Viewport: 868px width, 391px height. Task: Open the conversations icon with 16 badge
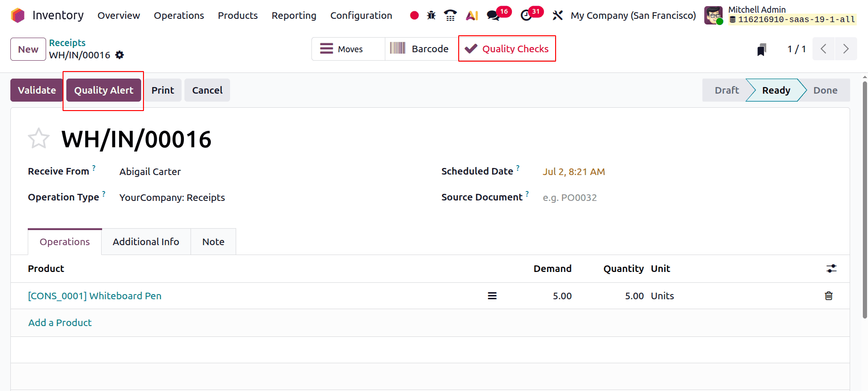[x=494, y=16]
